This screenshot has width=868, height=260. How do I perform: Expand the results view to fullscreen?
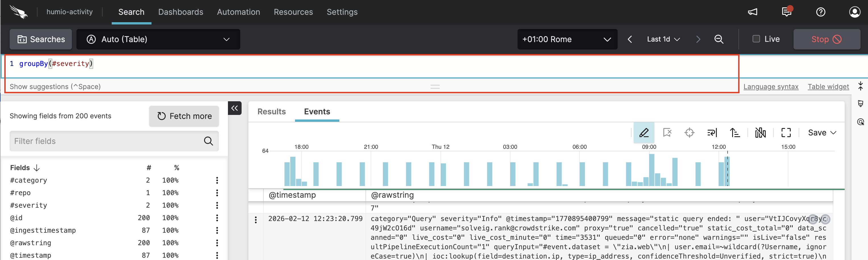click(786, 133)
